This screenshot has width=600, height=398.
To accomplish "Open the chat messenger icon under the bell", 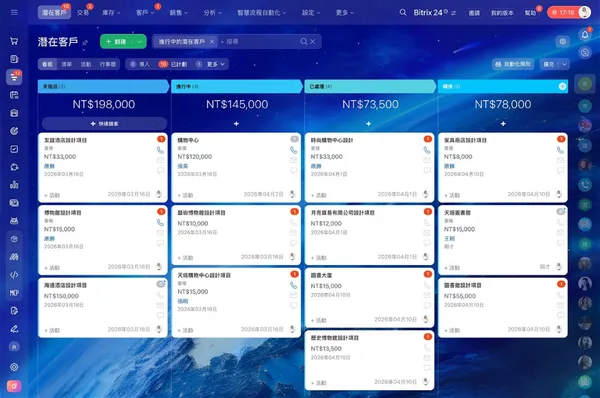I will pos(585,52).
